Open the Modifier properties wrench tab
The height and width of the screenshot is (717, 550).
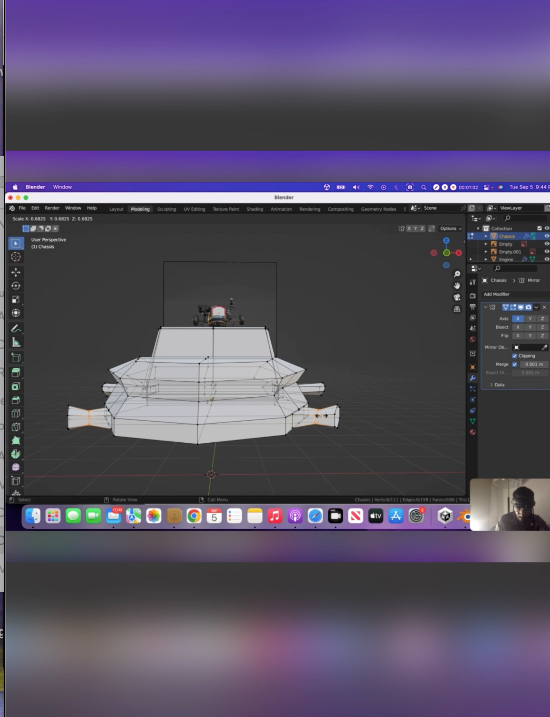[473, 378]
